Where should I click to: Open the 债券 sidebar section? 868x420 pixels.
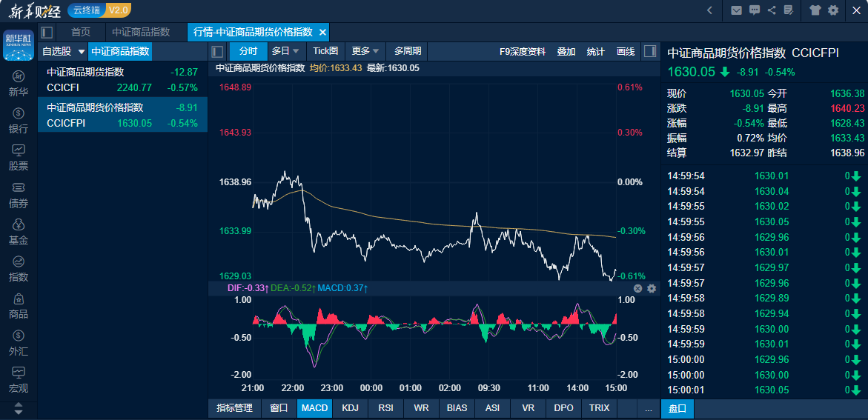click(x=19, y=195)
